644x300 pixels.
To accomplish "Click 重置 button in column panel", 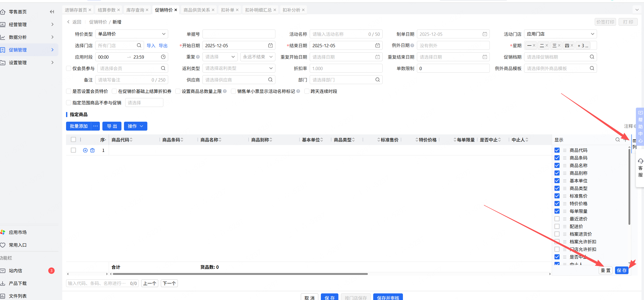I will click(606, 271).
